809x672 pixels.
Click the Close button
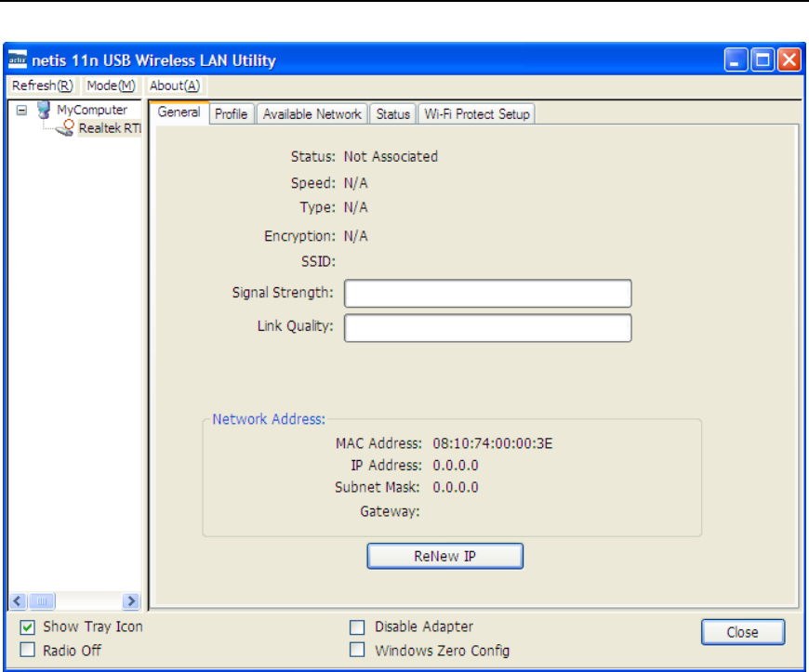click(742, 632)
